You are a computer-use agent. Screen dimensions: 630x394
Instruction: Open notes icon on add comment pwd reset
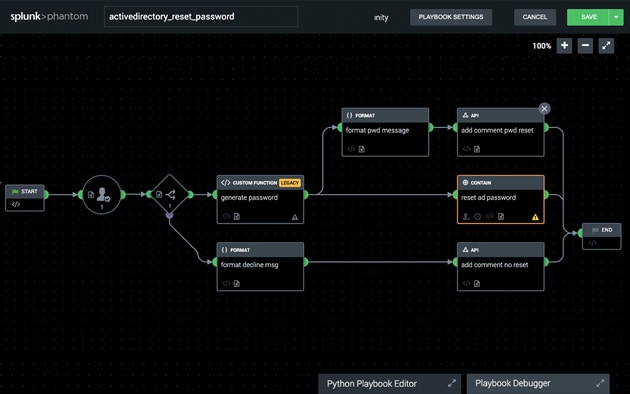point(477,149)
